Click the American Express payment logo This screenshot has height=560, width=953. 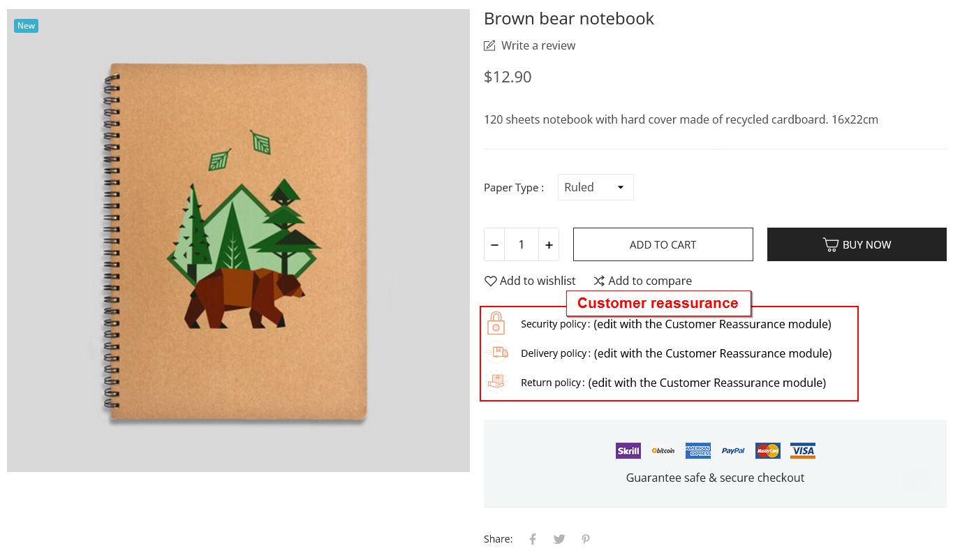pos(698,450)
